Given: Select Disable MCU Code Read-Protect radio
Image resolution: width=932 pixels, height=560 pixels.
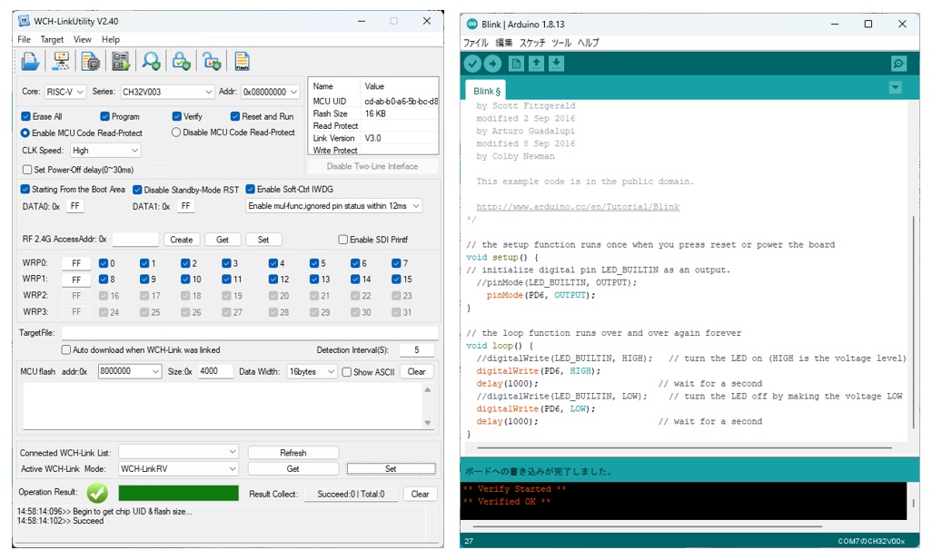Looking at the screenshot, I should click(176, 133).
